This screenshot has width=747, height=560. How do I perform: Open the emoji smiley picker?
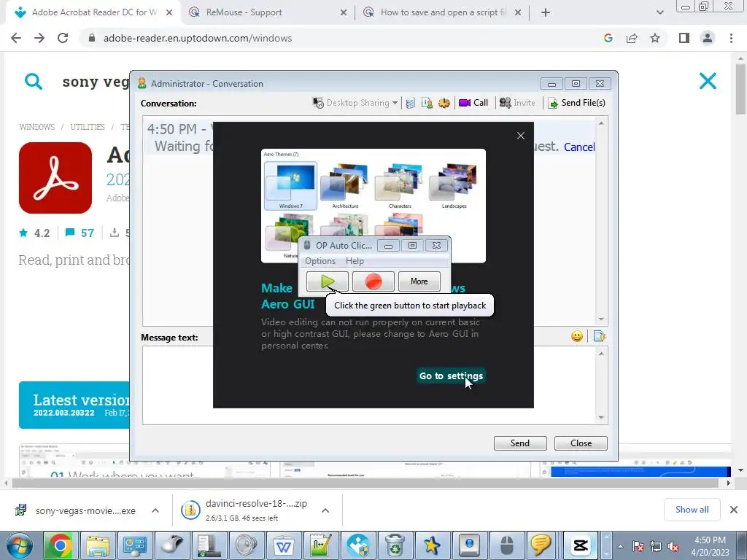577,337
